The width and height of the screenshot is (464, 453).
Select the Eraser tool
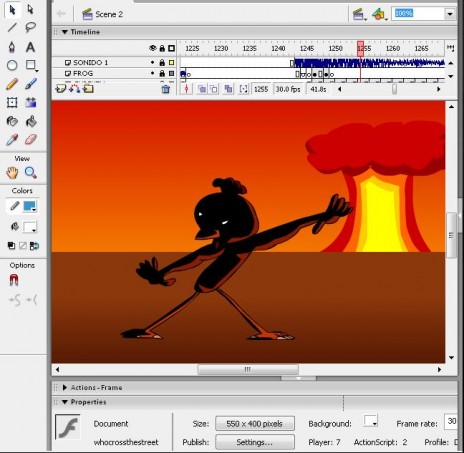31,140
